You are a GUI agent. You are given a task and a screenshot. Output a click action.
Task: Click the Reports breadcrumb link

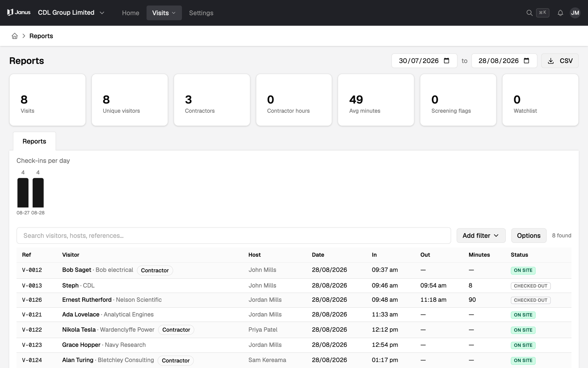[x=41, y=36]
